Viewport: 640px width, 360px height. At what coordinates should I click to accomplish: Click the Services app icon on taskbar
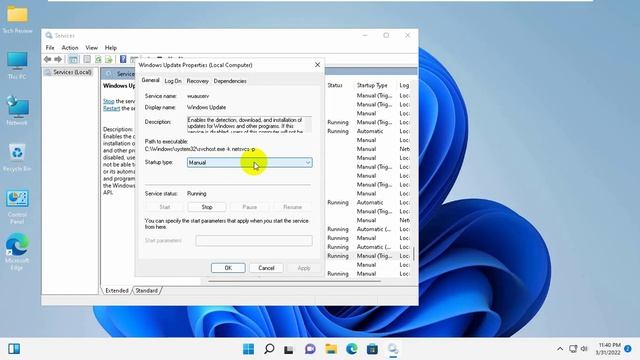(x=393, y=349)
